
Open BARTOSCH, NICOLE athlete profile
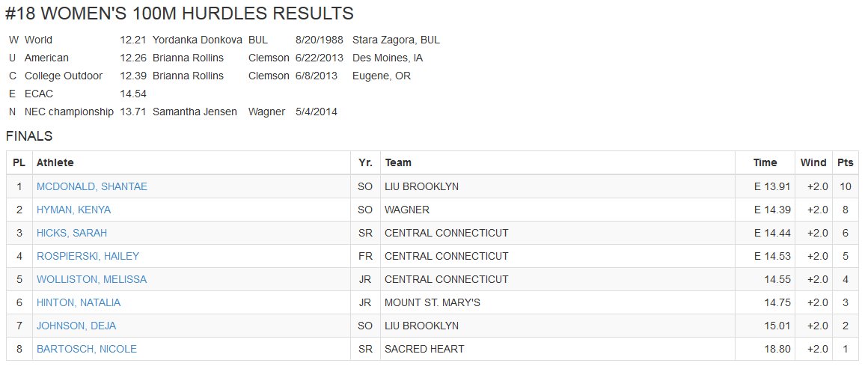pyautogui.click(x=87, y=350)
